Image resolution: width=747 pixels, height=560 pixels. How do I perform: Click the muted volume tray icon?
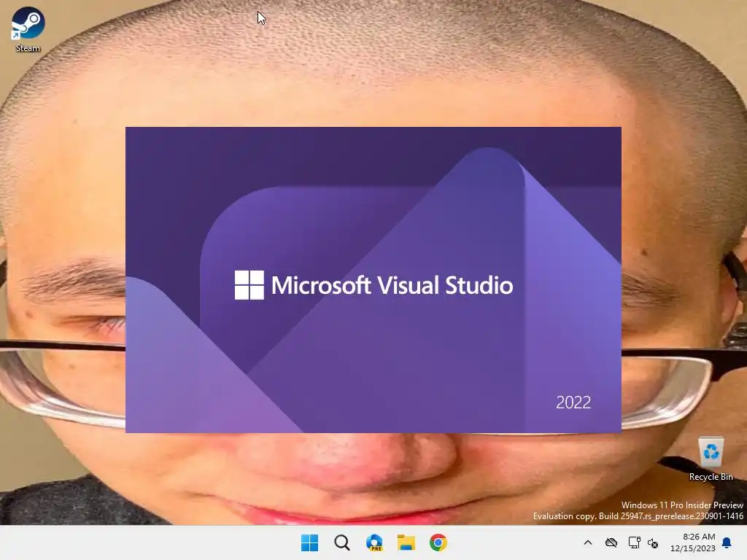[x=653, y=542]
